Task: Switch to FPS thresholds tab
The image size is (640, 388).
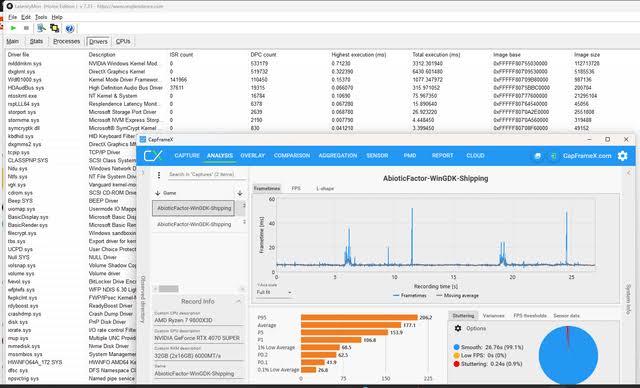Action: [529, 316]
